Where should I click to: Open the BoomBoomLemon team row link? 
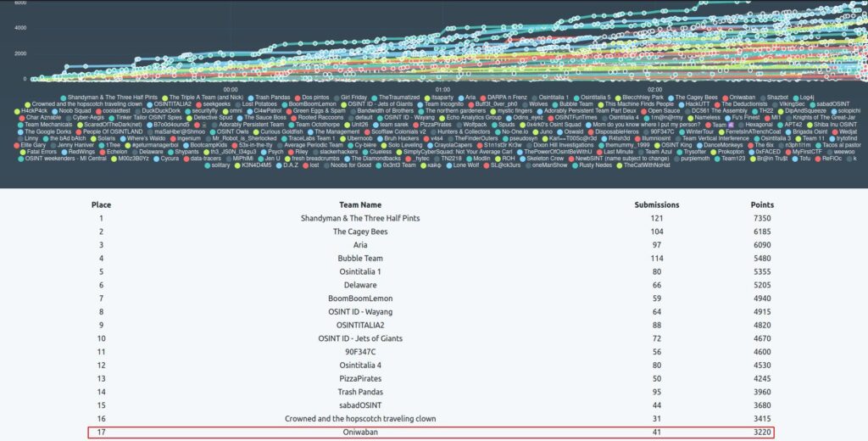(x=359, y=299)
